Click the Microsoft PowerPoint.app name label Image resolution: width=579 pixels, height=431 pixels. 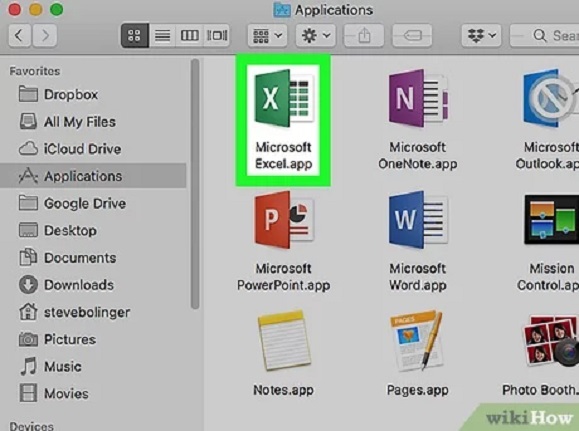[x=284, y=277]
